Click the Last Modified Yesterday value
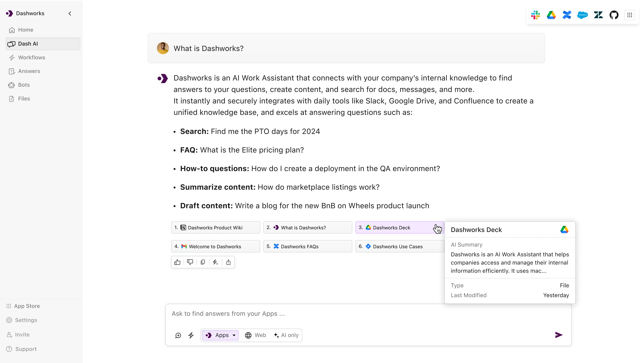This screenshot has width=644, height=363. (556, 295)
